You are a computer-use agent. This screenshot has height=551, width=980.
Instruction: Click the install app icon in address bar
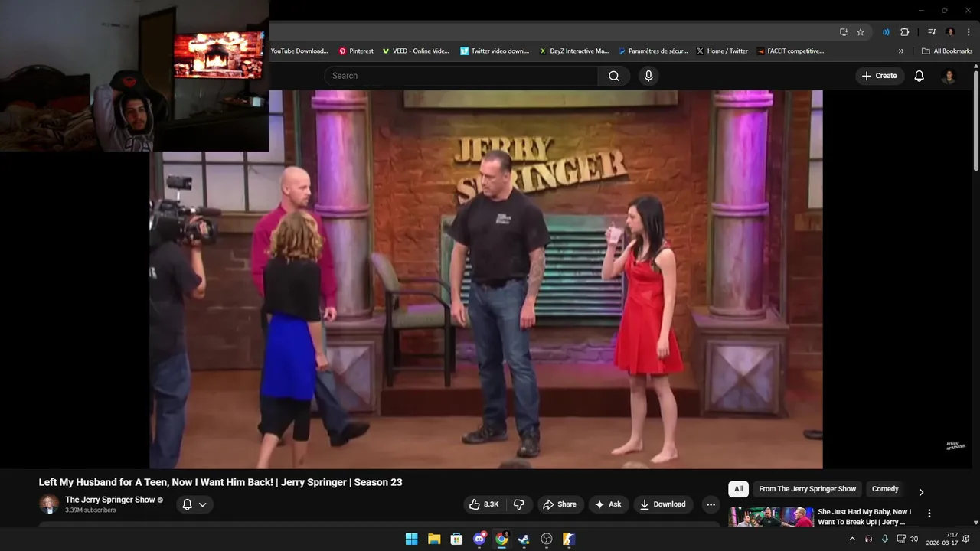844,32
